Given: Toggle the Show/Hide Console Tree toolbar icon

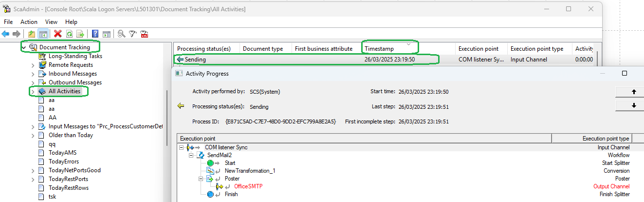Looking at the screenshot, I should 43,34.
